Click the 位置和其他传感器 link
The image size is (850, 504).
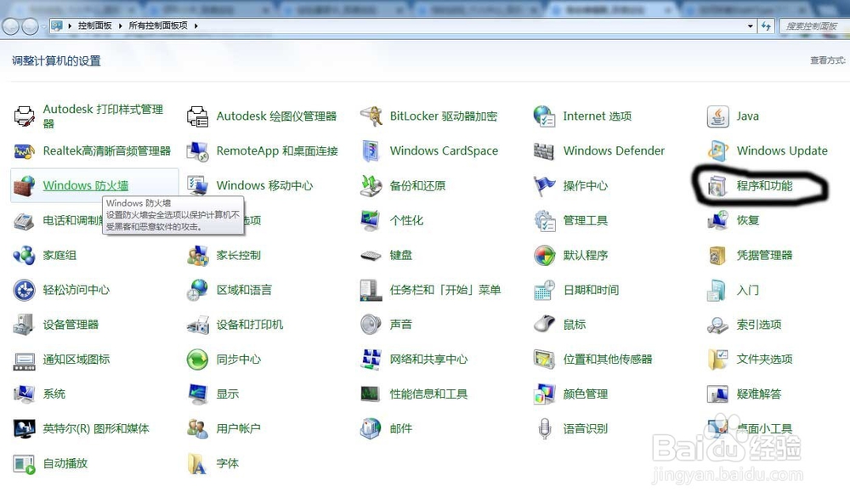tap(607, 359)
